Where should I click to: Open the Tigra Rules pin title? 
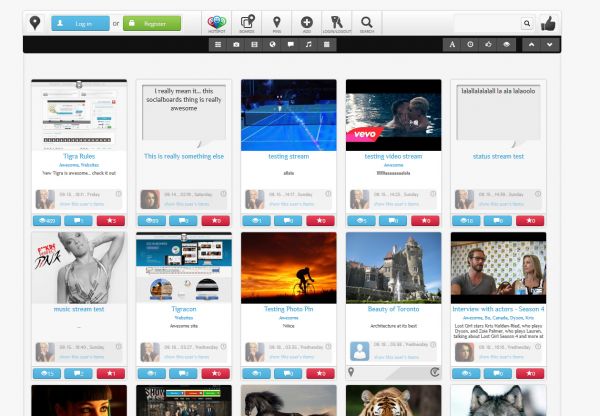(x=79, y=156)
